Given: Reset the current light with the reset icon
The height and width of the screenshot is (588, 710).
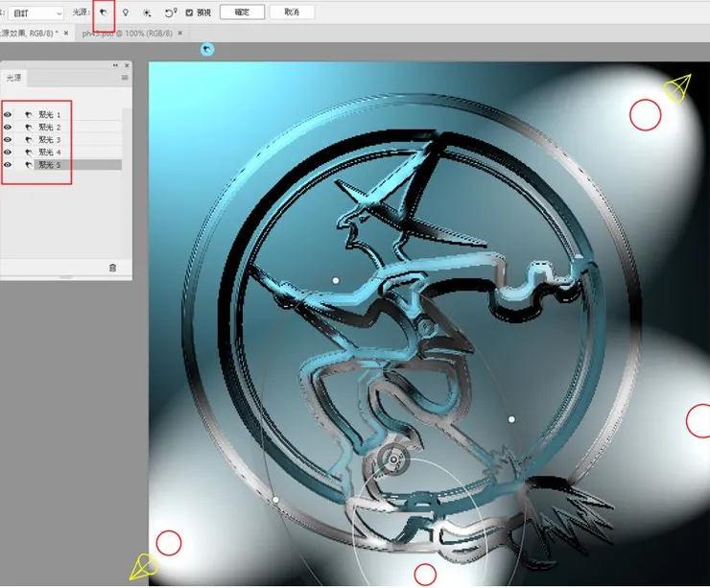Looking at the screenshot, I should coord(170,12).
